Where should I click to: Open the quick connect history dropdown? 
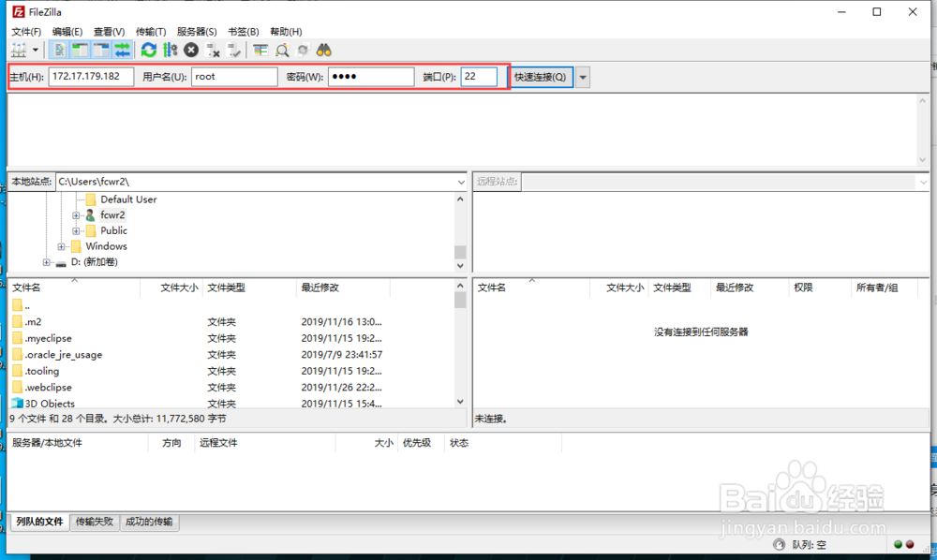pos(583,77)
